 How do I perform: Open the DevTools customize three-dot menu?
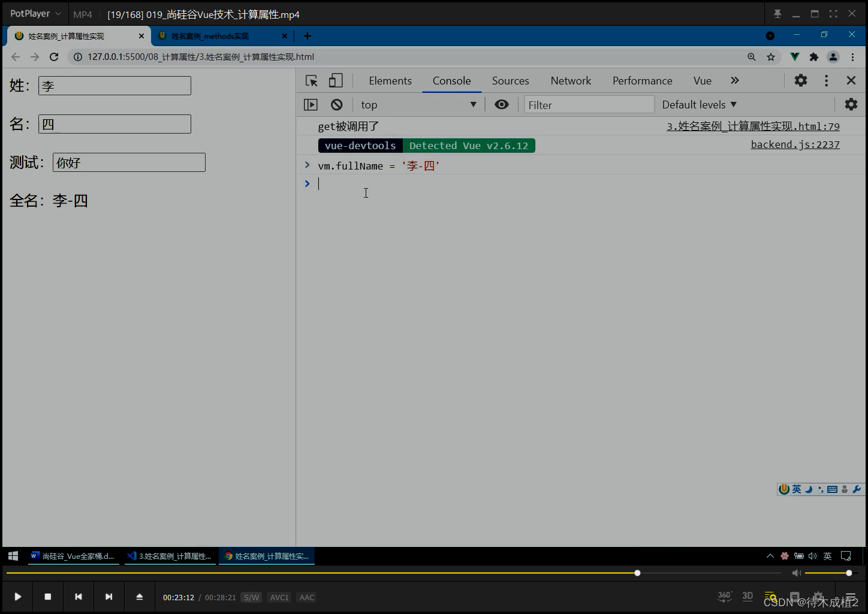[826, 80]
